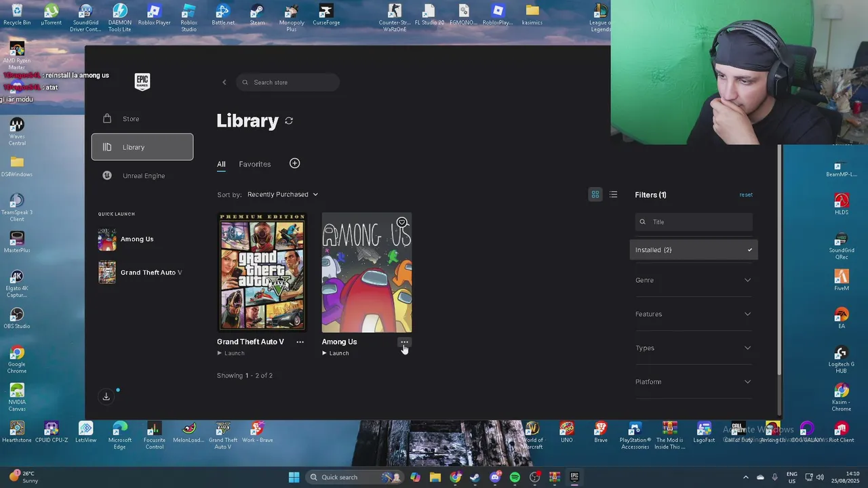
Task: Open Google Chrome desktop shortcut
Action: [17, 359]
